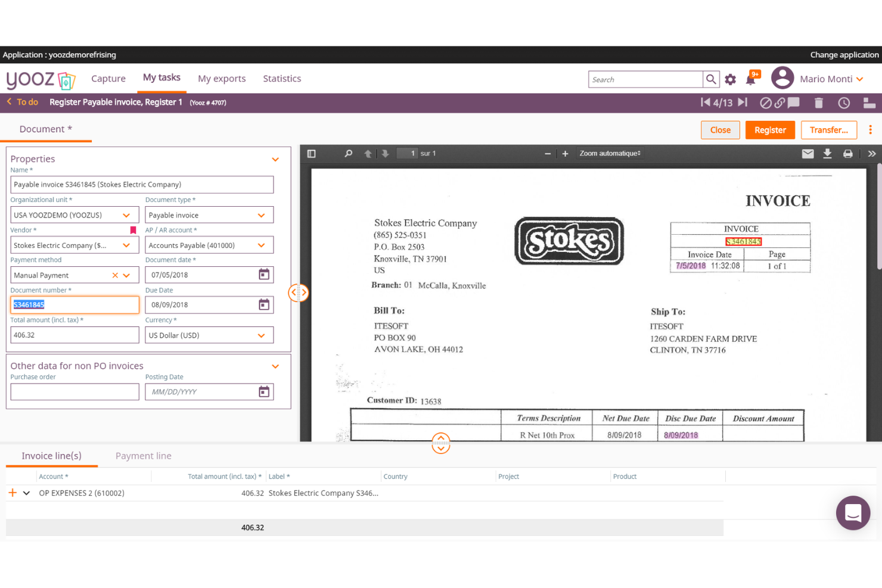This screenshot has width=882, height=588.
Task: Open the Statistics menu item
Action: point(282,78)
